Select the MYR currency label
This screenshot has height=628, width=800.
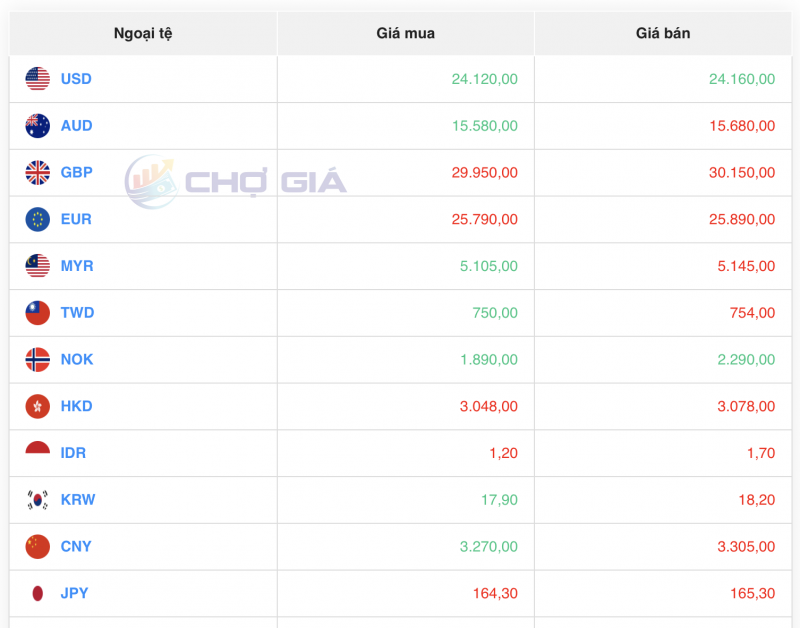click(78, 266)
